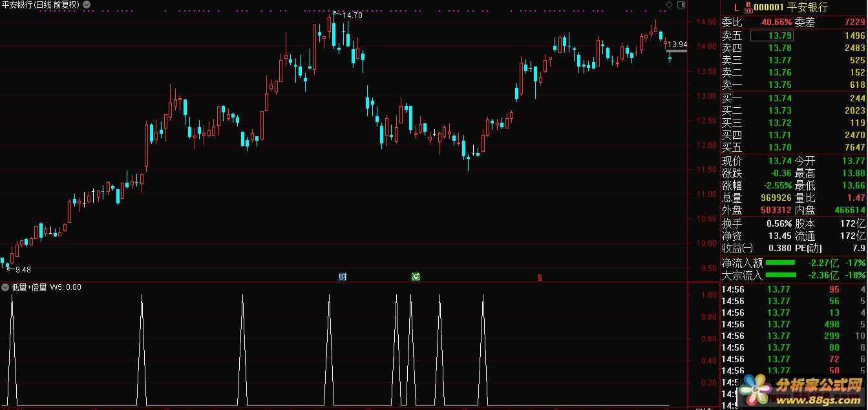Click the 买四 price 13.71
The height and width of the screenshot is (410, 868).
coord(780,135)
